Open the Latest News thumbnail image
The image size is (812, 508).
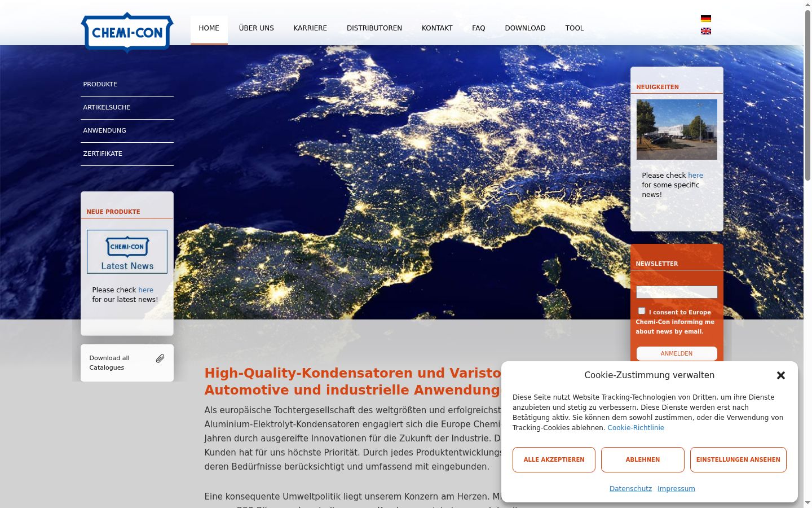(x=127, y=252)
